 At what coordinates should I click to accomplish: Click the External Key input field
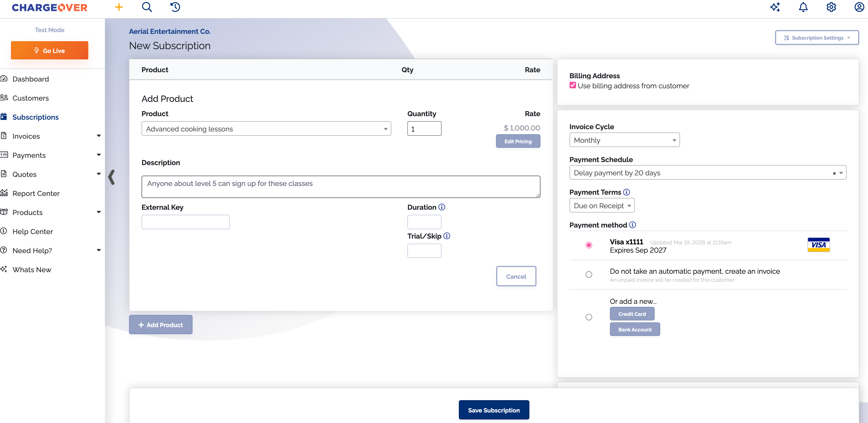tap(185, 222)
